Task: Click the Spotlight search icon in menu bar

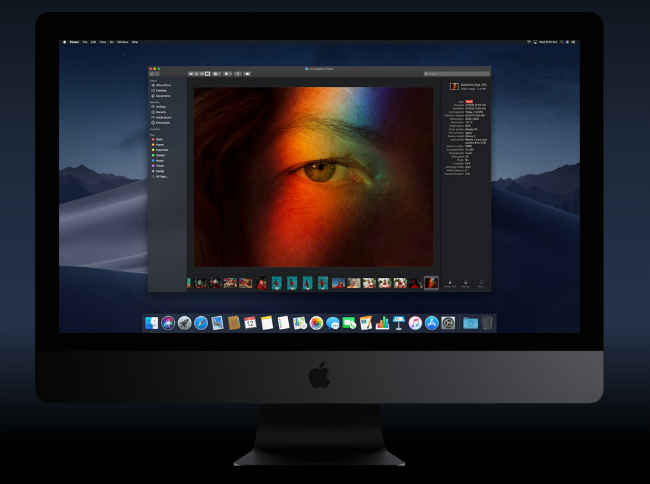Action: click(561, 42)
